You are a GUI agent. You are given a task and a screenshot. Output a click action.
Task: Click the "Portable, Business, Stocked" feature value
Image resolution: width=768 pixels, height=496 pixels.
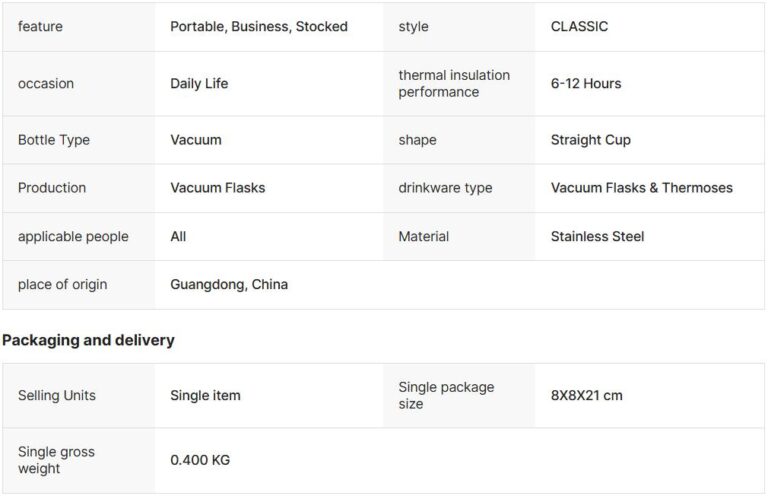(x=259, y=27)
